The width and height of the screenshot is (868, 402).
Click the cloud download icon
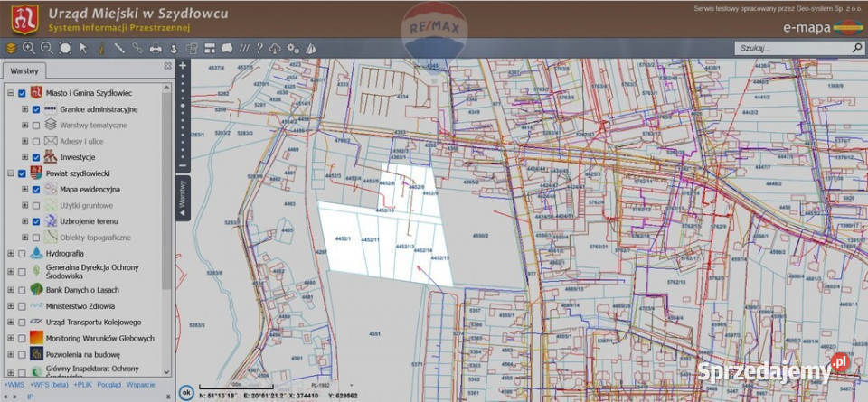[x=275, y=48]
